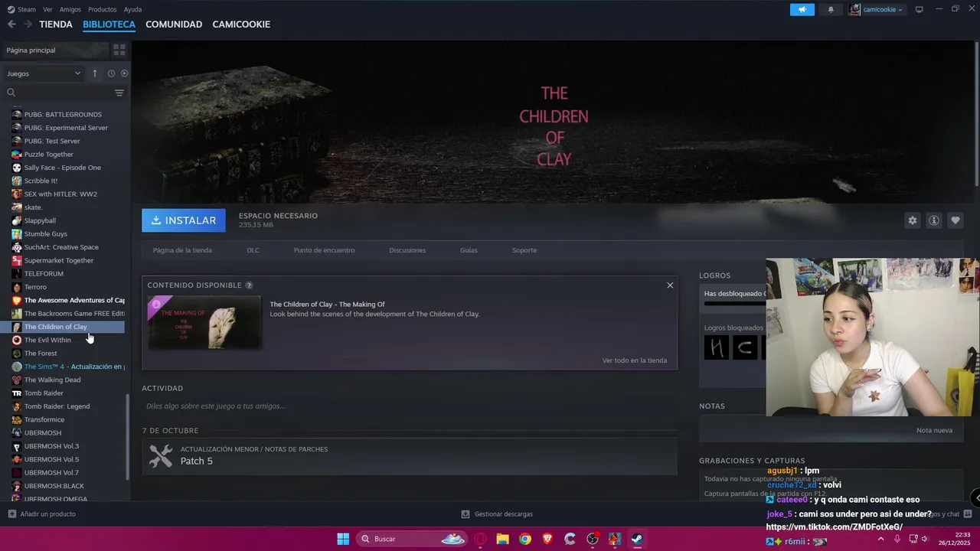Open File Explorer from taskbar
The width and height of the screenshot is (980, 551).
[x=503, y=539]
